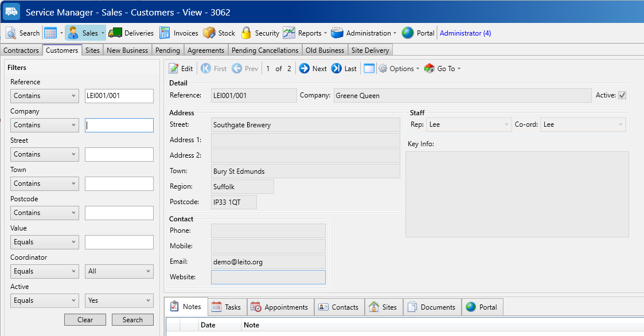Image resolution: width=644 pixels, height=336 pixels.
Task: Expand the Reference Contains operator dropdown
Action: tap(45, 96)
